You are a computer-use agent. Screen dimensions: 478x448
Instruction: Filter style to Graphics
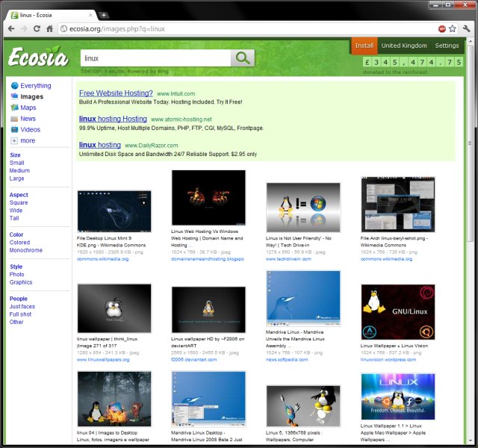pyautogui.click(x=21, y=282)
